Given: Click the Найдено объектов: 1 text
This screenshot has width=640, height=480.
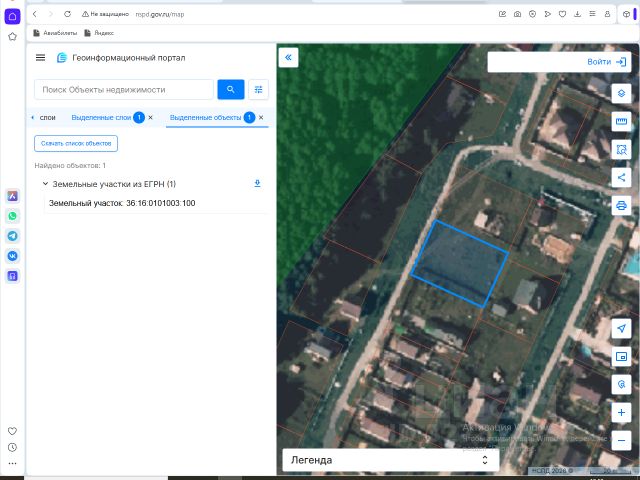Looking at the screenshot, I should pos(70,165).
